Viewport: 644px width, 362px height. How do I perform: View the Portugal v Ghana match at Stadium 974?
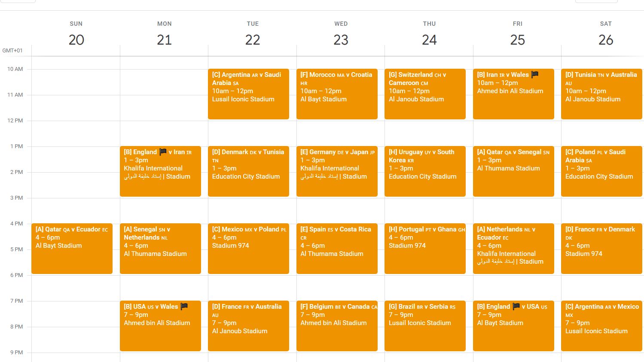coord(425,248)
